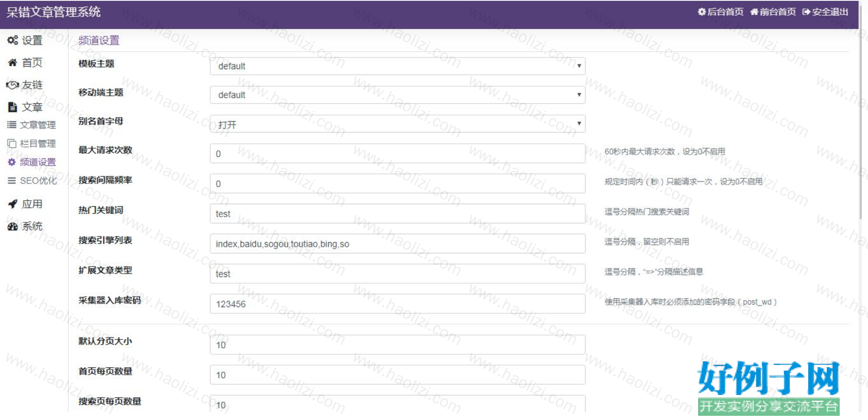The height and width of the screenshot is (420, 868).
Task: Click the dashboard icon beside 系统
Action: 12,226
